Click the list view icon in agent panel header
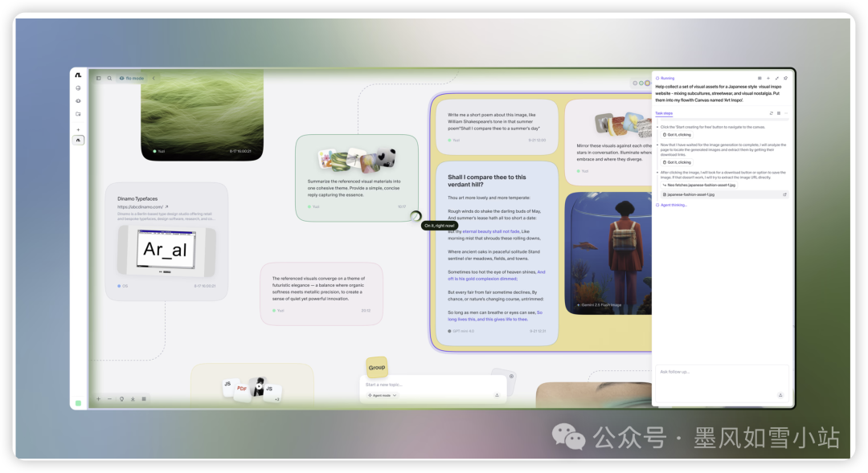The width and height of the screenshot is (868, 473). (x=759, y=78)
